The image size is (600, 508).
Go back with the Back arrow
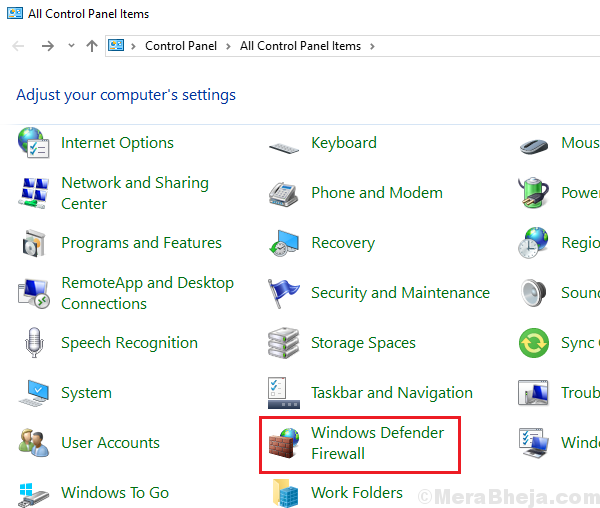[x=18, y=46]
